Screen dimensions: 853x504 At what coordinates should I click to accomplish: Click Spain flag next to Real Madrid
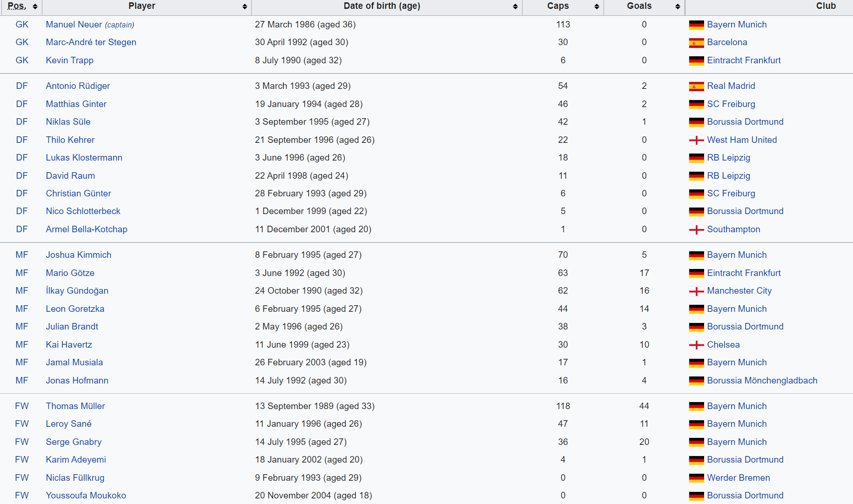pos(696,86)
